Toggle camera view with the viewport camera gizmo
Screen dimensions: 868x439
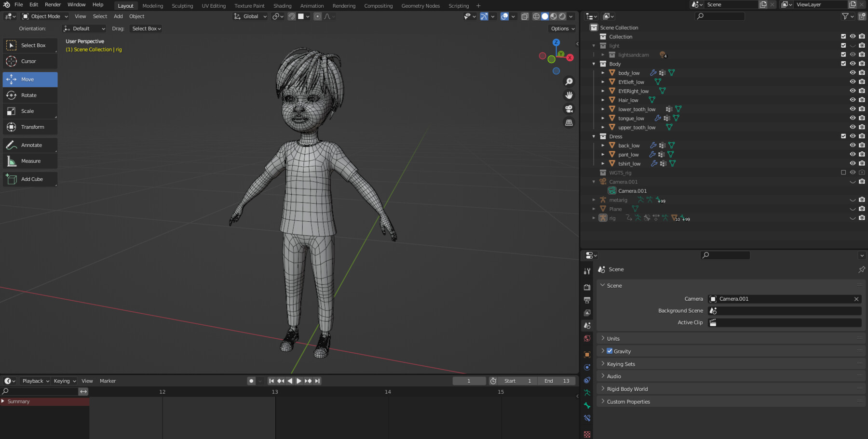click(569, 109)
